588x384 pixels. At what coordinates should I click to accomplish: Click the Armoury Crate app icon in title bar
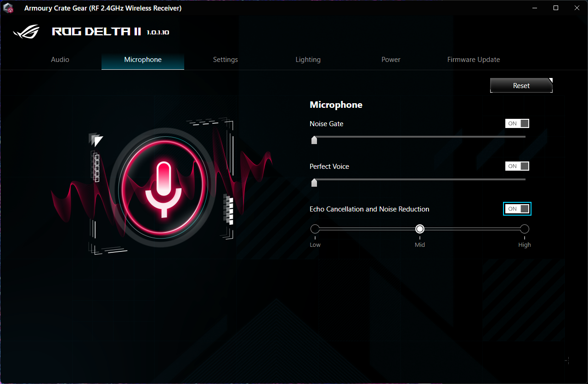click(x=8, y=8)
